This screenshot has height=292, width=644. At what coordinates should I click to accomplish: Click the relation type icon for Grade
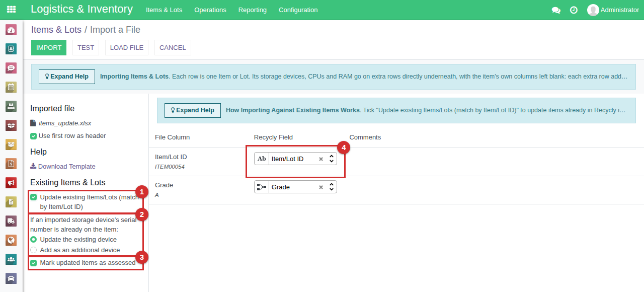tap(262, 187)
